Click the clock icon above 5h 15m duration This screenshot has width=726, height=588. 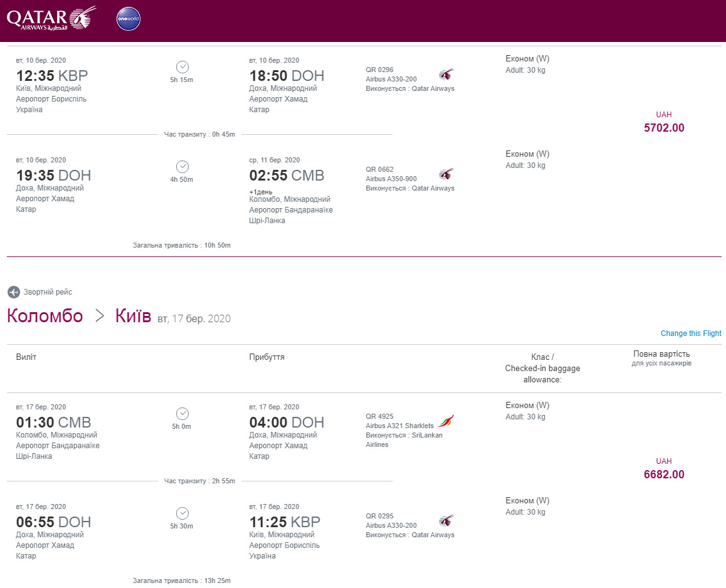[182, 67]
